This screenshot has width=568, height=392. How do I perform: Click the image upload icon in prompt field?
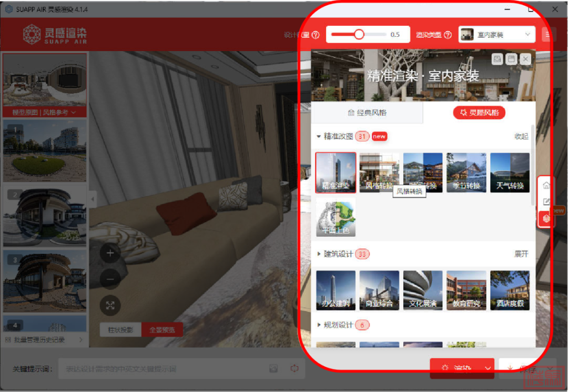(273, 369)
